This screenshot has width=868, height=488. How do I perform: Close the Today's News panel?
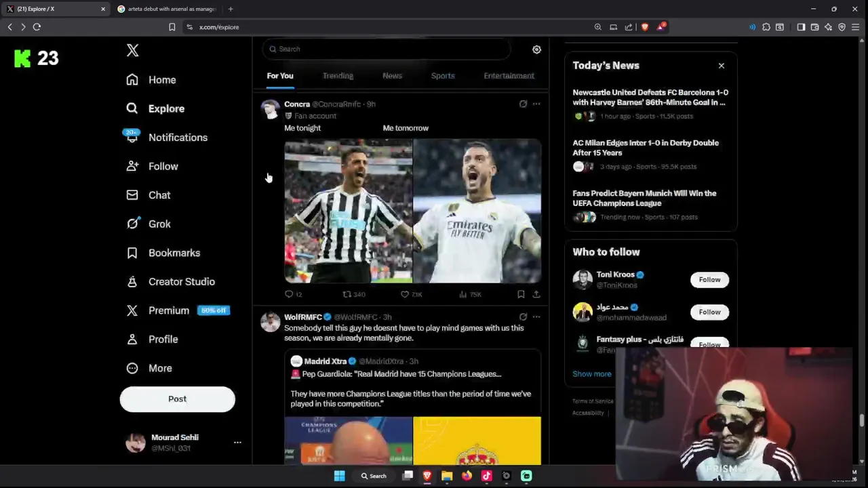722,66
